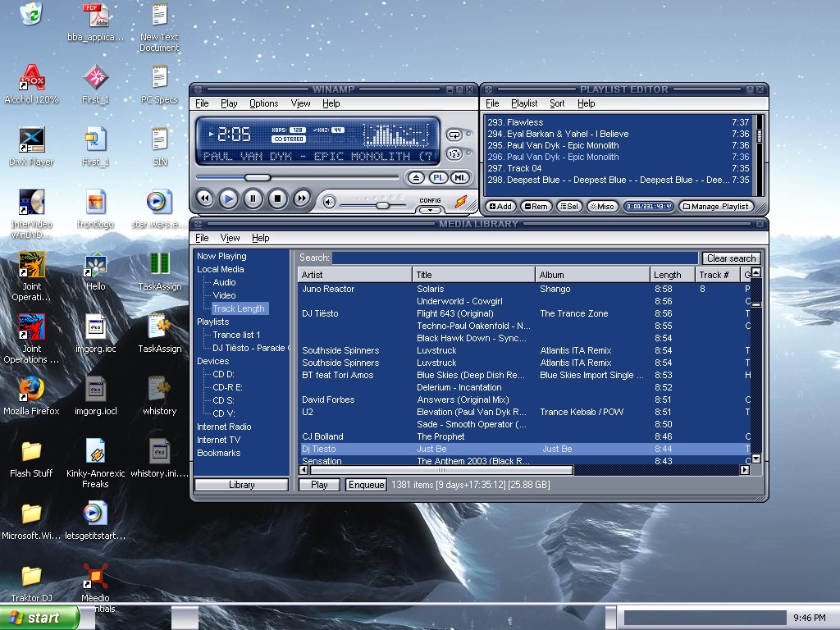Click the taskbar clock showing 9:46 PM

810,618
